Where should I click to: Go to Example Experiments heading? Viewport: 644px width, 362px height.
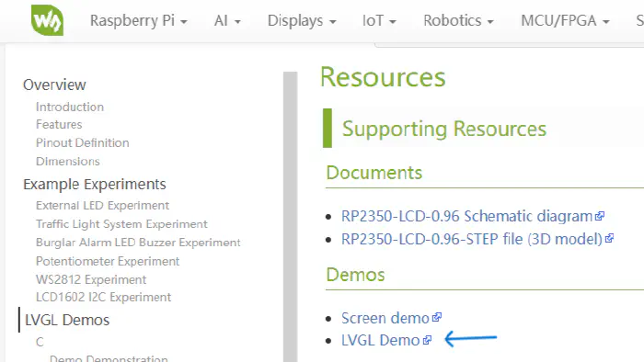[x=95, y=185]
